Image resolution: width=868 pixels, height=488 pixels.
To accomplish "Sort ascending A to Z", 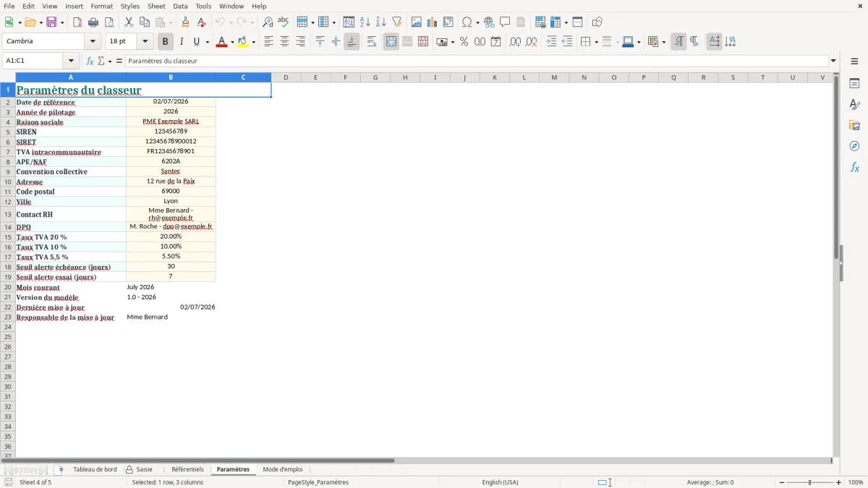I will (x=365, y=22).
